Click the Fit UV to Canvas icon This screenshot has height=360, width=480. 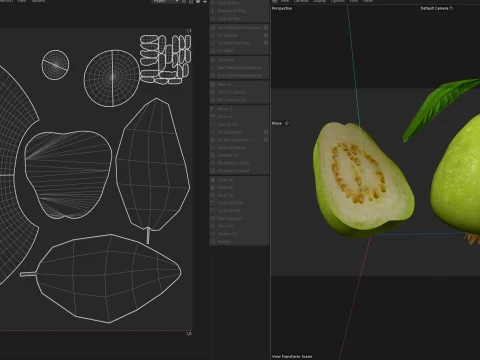(x=213, y=92)
